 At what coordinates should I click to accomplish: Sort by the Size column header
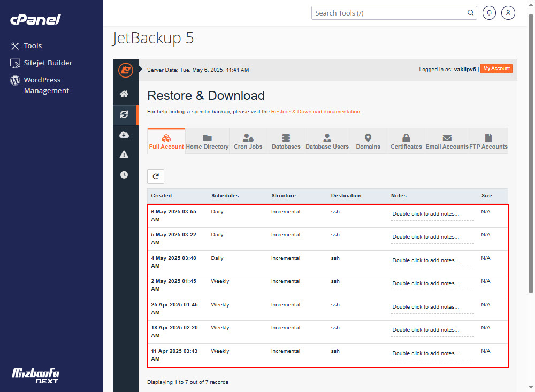(x=486, y=196)
